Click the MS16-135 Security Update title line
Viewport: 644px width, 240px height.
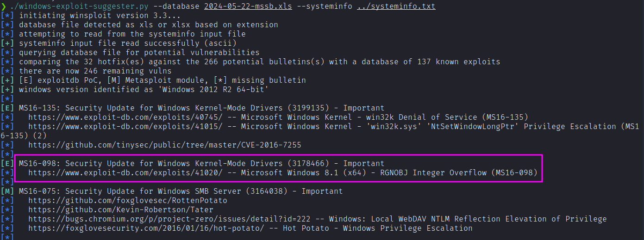pyautogui.click(x=201, y=108)
